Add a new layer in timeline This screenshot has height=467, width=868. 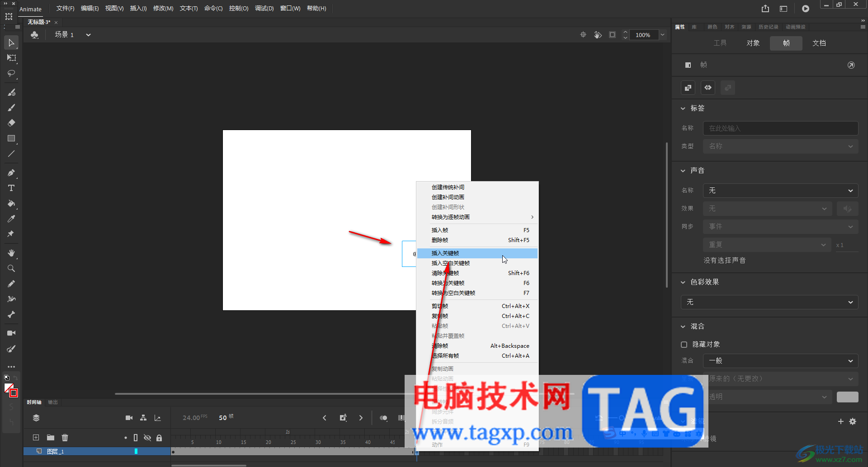[36, 437]
